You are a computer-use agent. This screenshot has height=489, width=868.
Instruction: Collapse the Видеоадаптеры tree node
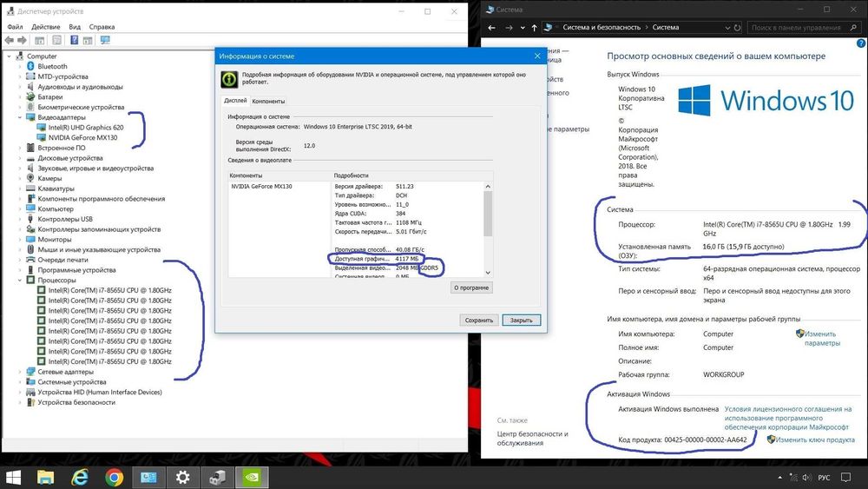point(20,117)
